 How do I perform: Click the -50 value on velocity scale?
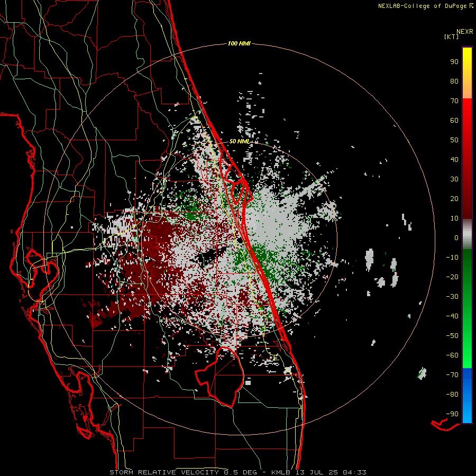[x=452, y=336]
